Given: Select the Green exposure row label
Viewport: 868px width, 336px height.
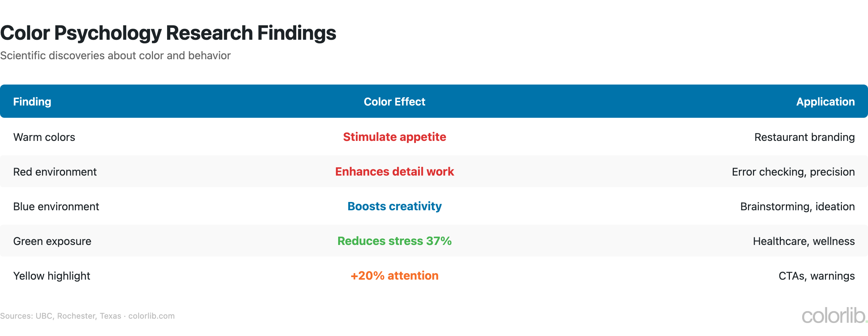Looking at the screenshot, I should (x=52, y=241).
